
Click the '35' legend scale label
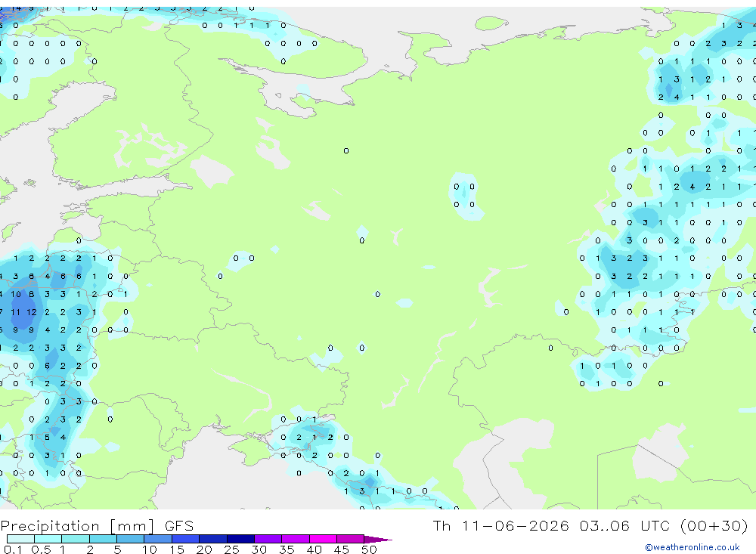(x=287, y=549)
